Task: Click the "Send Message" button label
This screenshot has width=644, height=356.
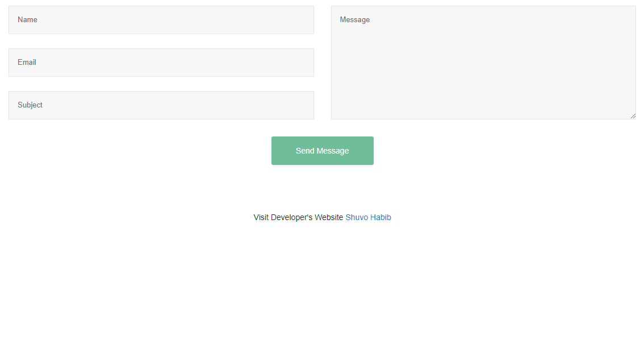Action: click(322, 151)
